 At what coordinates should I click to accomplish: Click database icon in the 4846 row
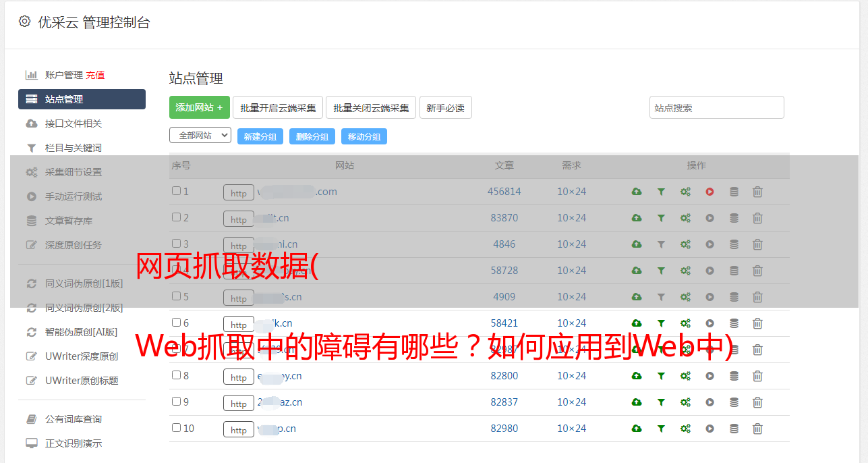(x=734, y=244)
